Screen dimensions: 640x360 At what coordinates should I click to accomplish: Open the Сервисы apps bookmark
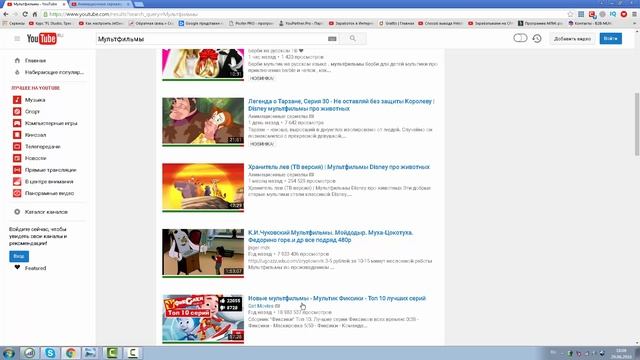click(13, 23)
